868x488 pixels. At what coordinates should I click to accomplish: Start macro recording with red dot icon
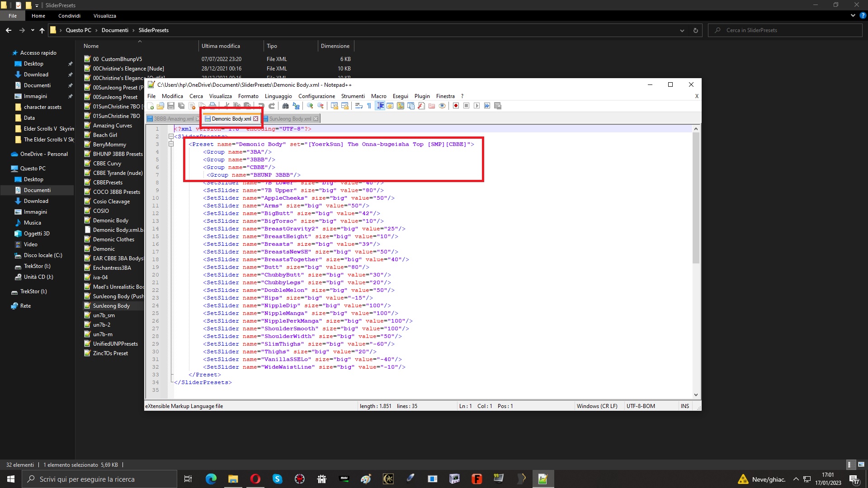tap(456, 106)
